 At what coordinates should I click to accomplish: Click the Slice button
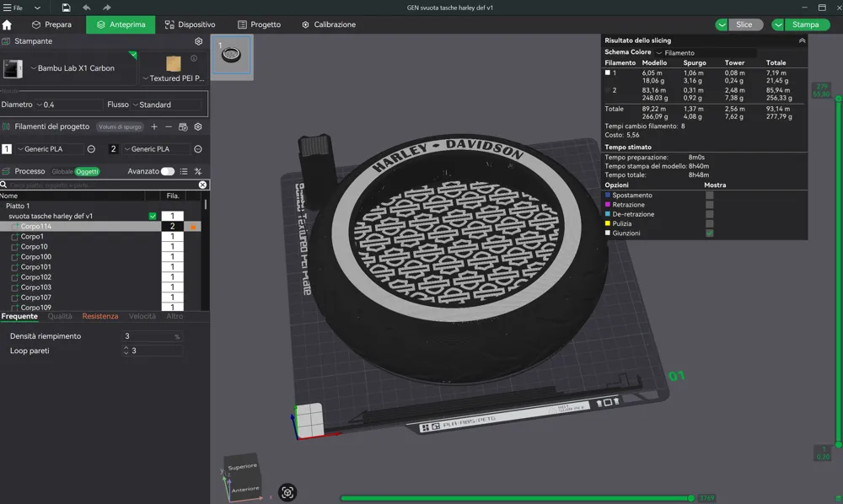pyautogui.click(x=744, y=24)
